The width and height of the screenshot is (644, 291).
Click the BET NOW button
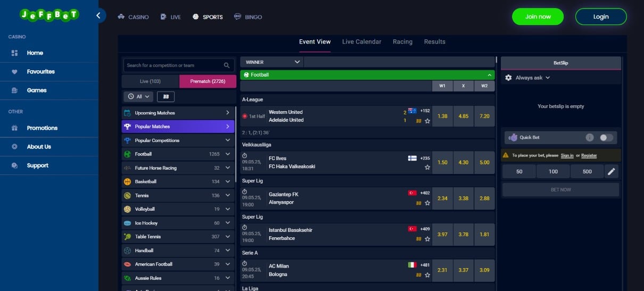point(561,190)
